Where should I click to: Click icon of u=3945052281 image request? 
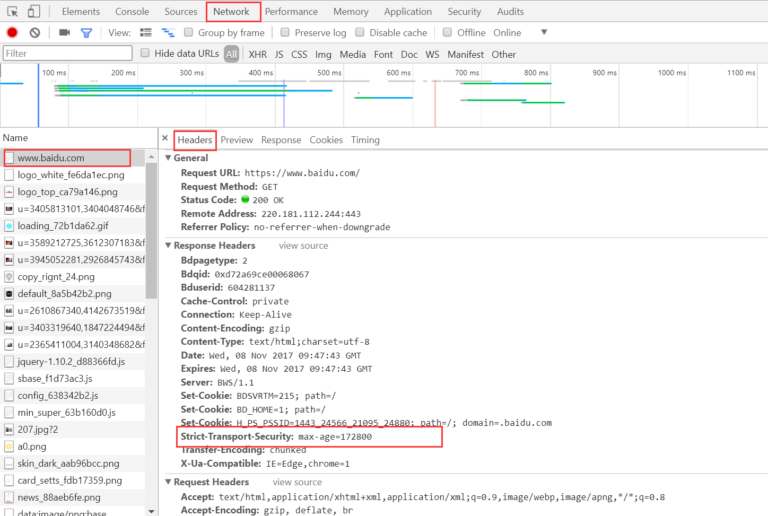click(9, 260)
